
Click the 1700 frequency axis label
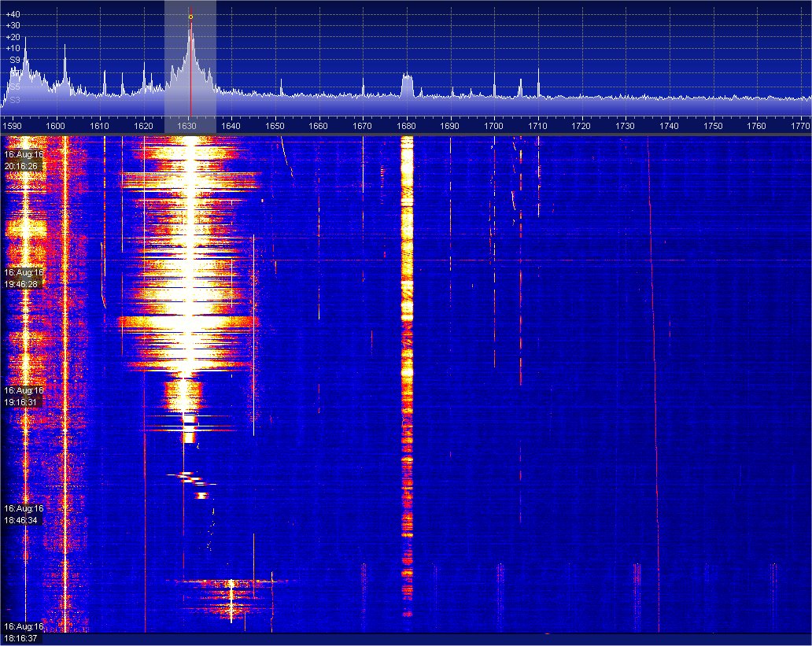(x=493, y=125)
